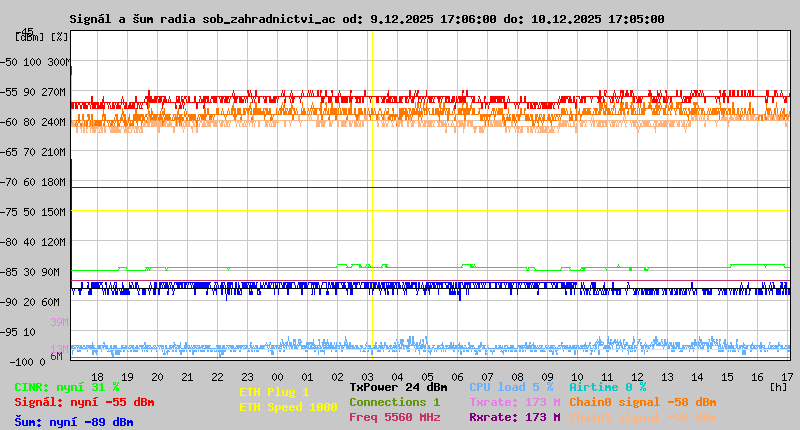Click the green CINR legend label

pos(66,387)
